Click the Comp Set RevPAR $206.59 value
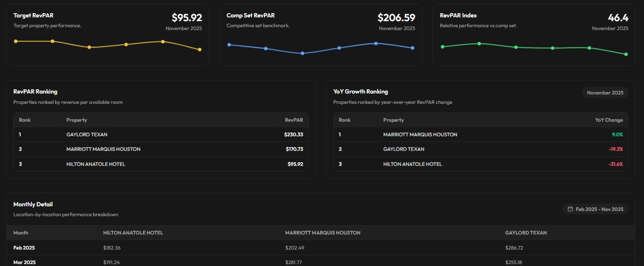The height and width of the screenshot is (266, 644). coord(396,18)
